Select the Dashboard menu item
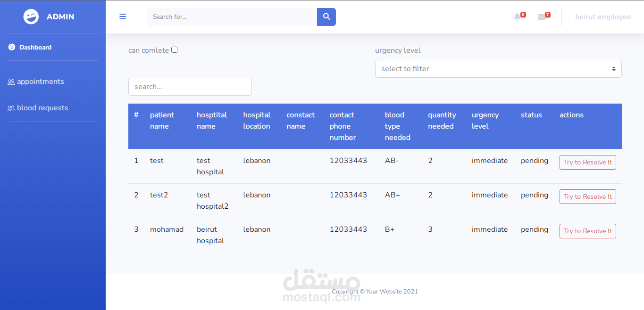 (35, 47)
